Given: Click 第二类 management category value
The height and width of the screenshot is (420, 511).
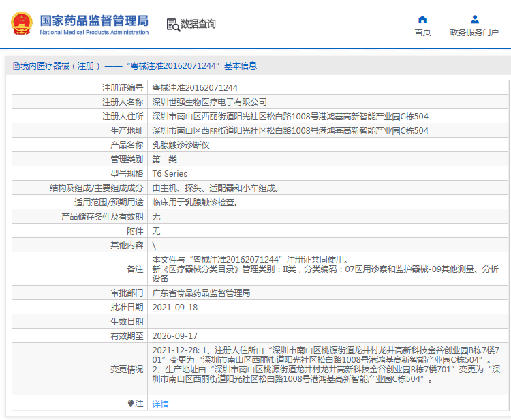Looking at the screenshot, I should tap(165, 160).
